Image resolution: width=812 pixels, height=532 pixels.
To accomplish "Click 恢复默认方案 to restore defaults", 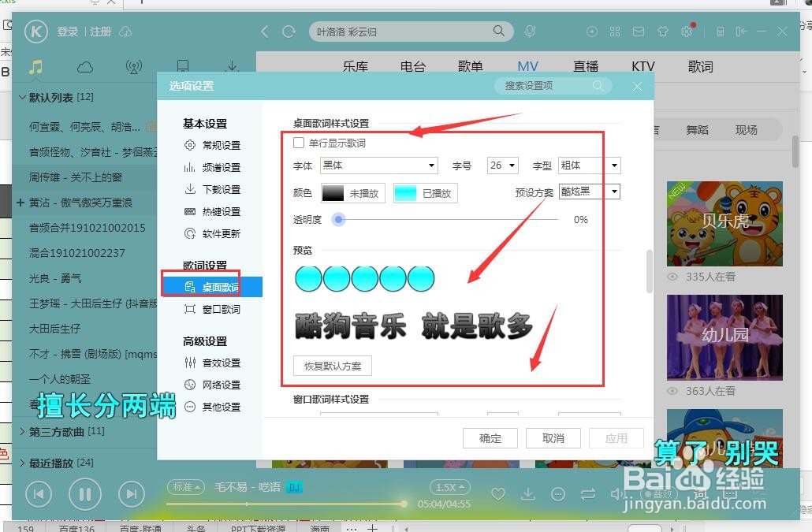I will [x=331, y=366].
